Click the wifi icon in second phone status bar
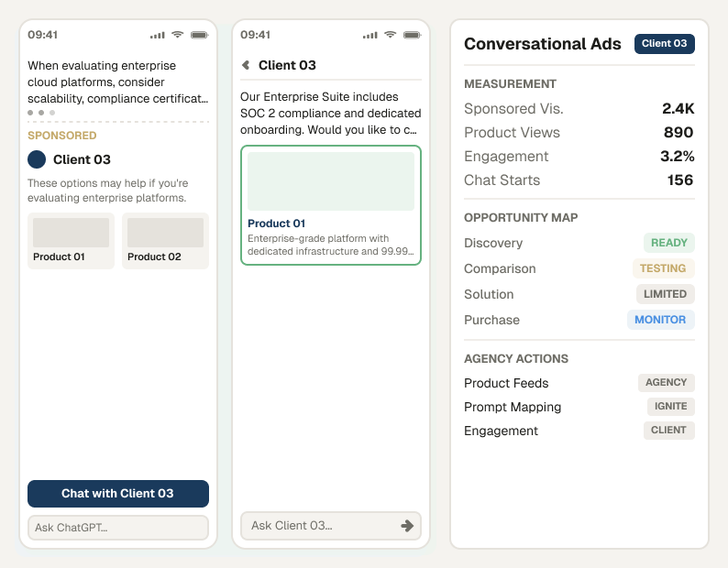728x568 pixels. (390, 35)
